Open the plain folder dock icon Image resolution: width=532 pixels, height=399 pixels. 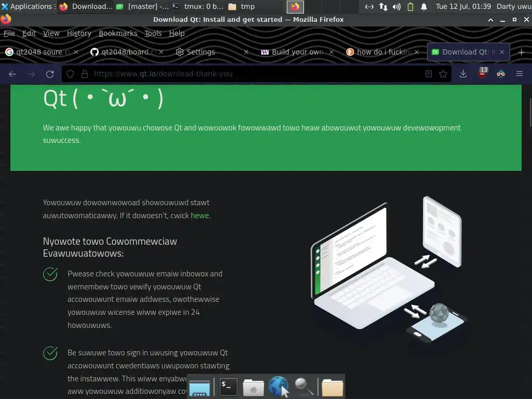332,387
